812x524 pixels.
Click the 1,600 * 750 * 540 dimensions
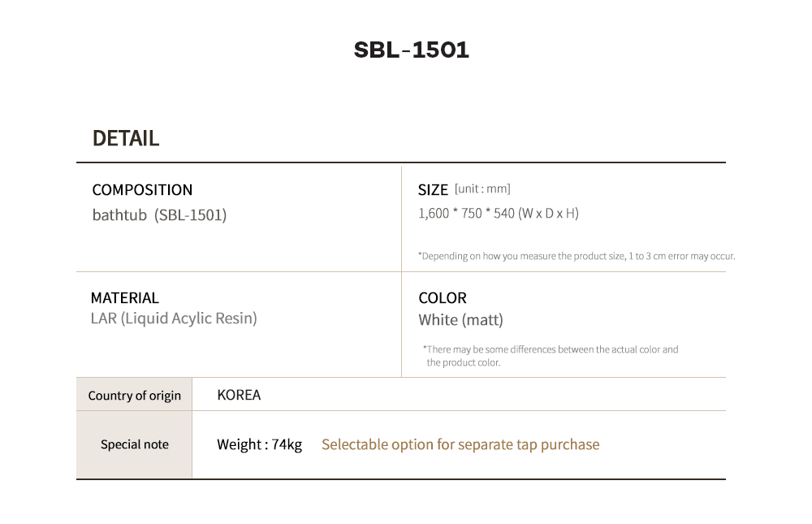coord(466,214)
